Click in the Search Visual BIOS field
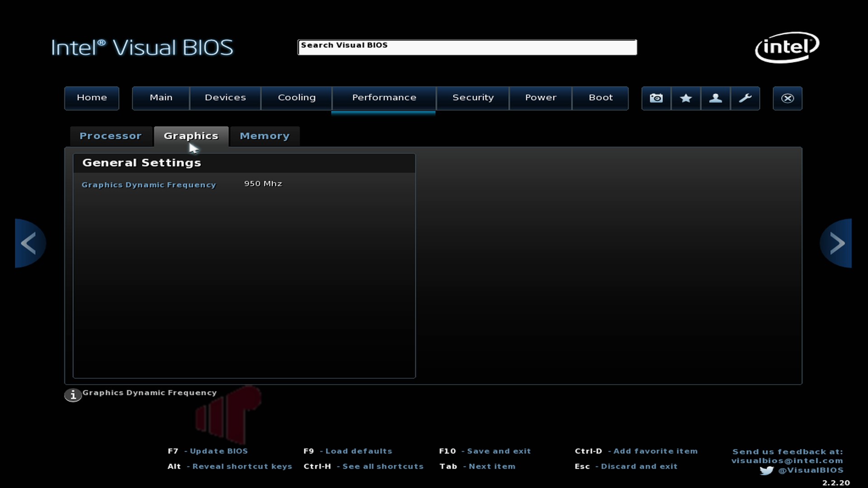 [x=467, y=47]
